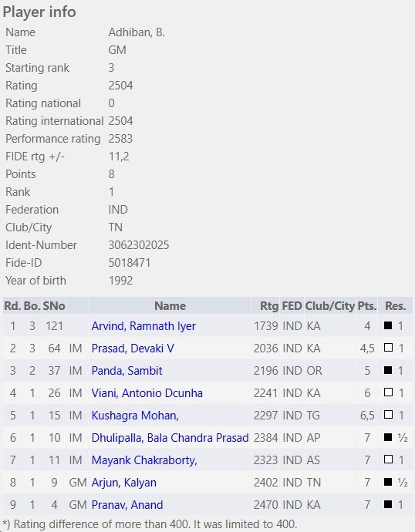Click the Panda, Sambit name link
This screenshot has width=415, height=532.
pos(127,371)
